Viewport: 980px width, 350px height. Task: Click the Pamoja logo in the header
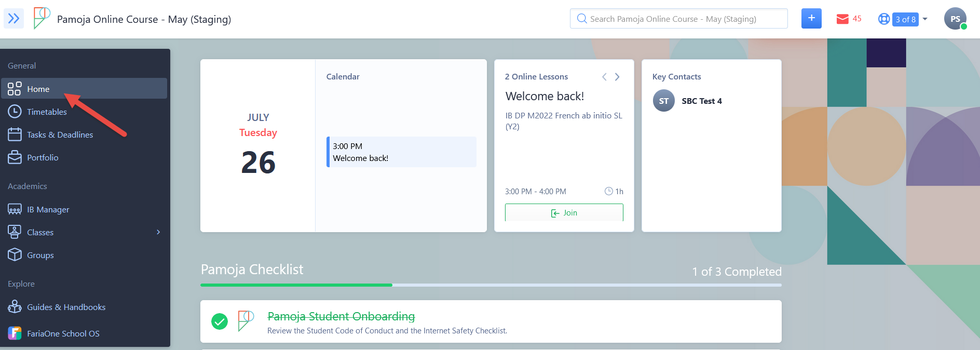[42, 18]
